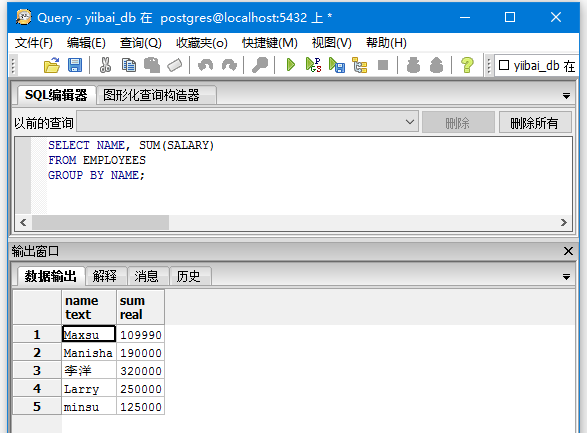This screenshot has width=587, height=433.
Task: Click the undo arrow icon
Action: point(206,65)
